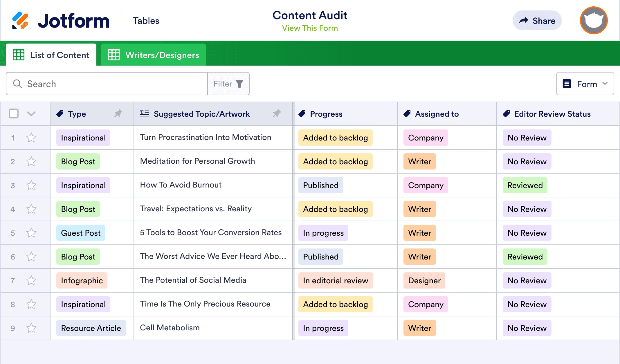The height and width of the screenshot is (364, 620).
Task: Select the List of Content tab
Action: pos(51,55)
